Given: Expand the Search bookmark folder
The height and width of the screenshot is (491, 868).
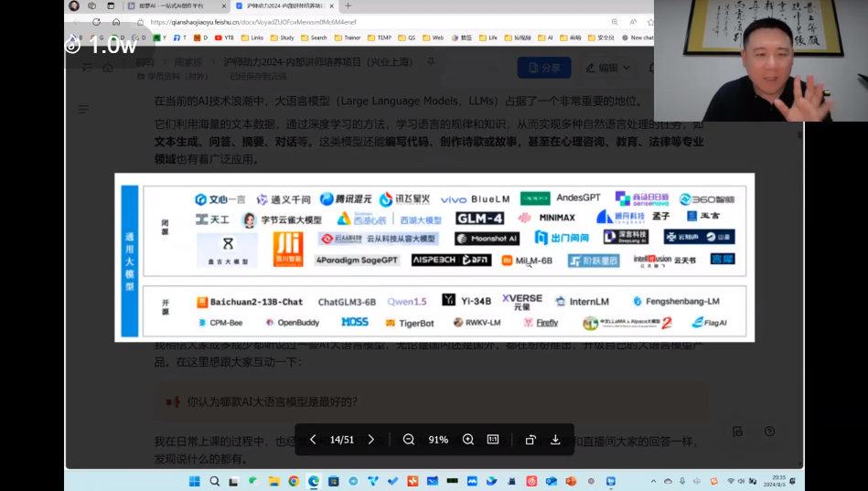Looking at the screenshot, I should coord(314,37).
